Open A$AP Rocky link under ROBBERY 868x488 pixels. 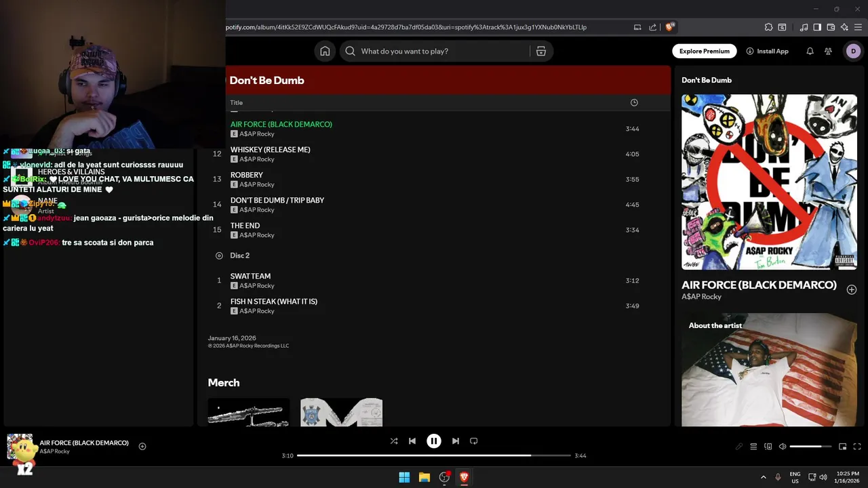tap(257, 184)
